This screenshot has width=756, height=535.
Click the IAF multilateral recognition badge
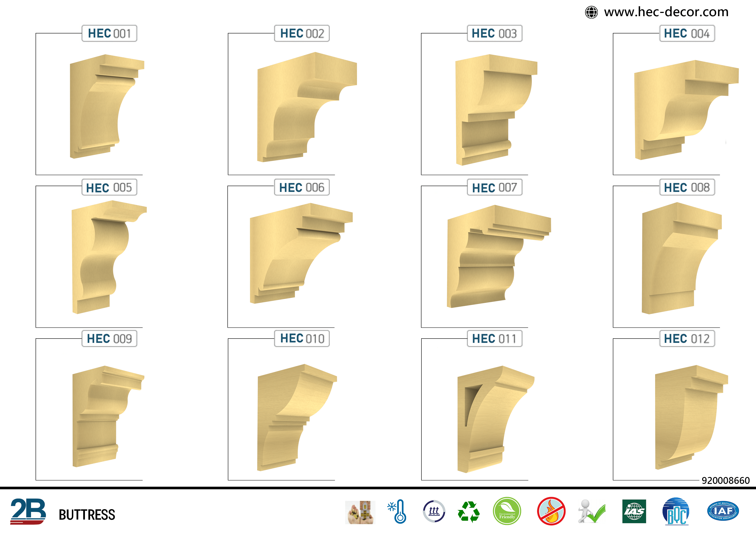click(723, 511)
